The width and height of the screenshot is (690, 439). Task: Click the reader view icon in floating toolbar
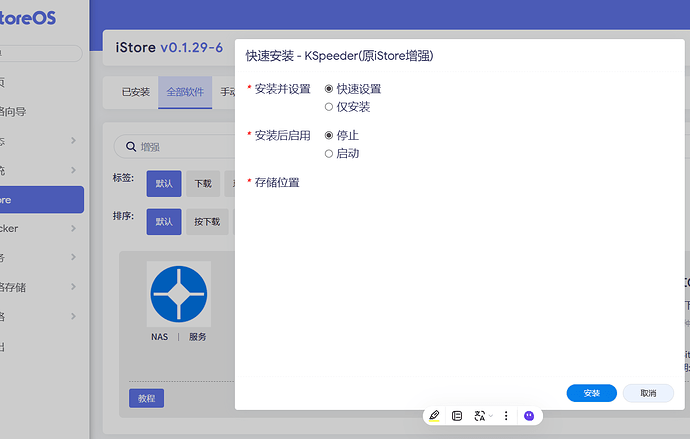457,415
